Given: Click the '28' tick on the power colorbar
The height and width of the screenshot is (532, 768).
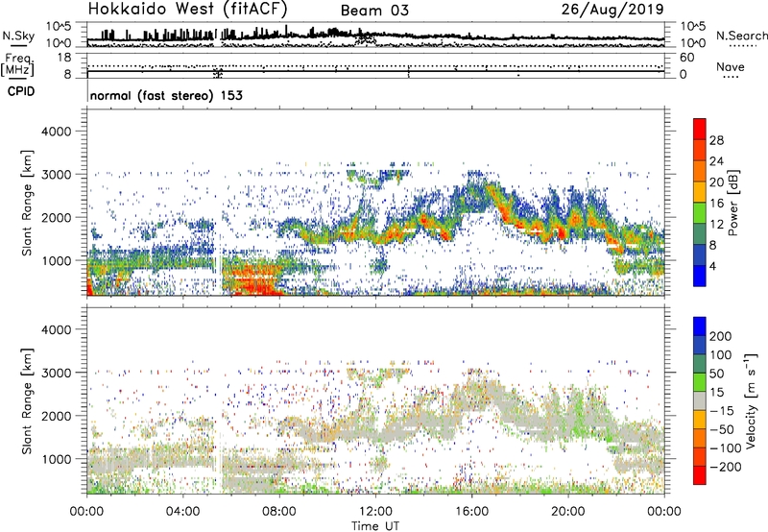Looking at the screenshot, I should point(716,140).
